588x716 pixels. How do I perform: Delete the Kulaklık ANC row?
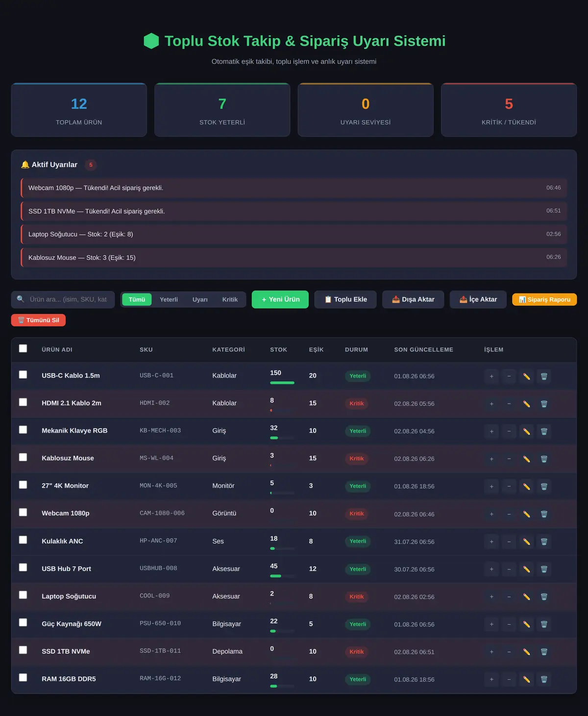point(544,542)
